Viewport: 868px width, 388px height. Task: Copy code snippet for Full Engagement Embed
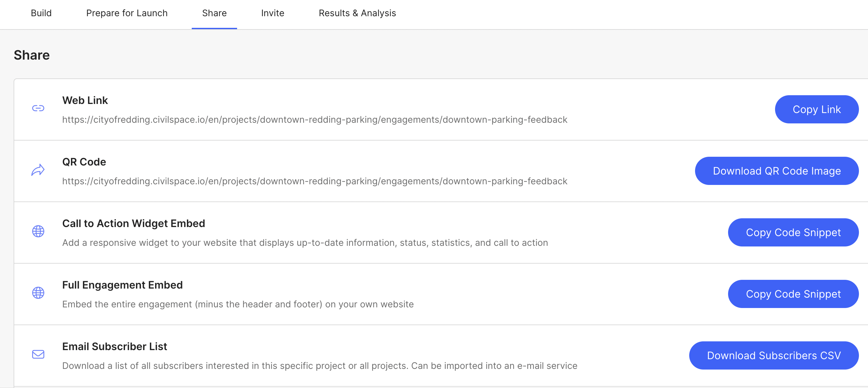tap(793, 294)
